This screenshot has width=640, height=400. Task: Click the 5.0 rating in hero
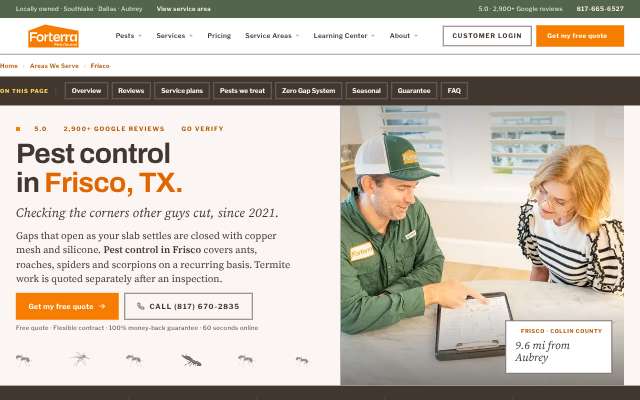tap(40, 129)
